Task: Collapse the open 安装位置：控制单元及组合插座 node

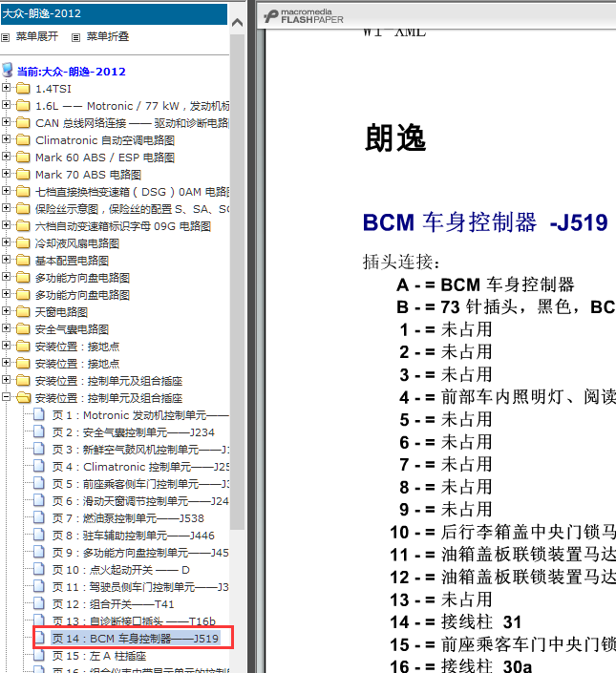Action: [6, 396]
